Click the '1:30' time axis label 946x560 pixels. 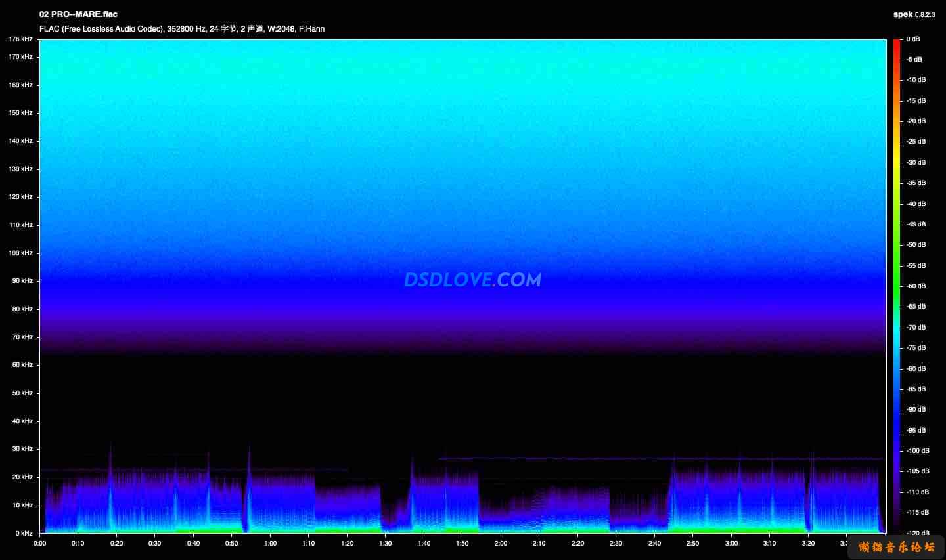(x=385, y=544)
